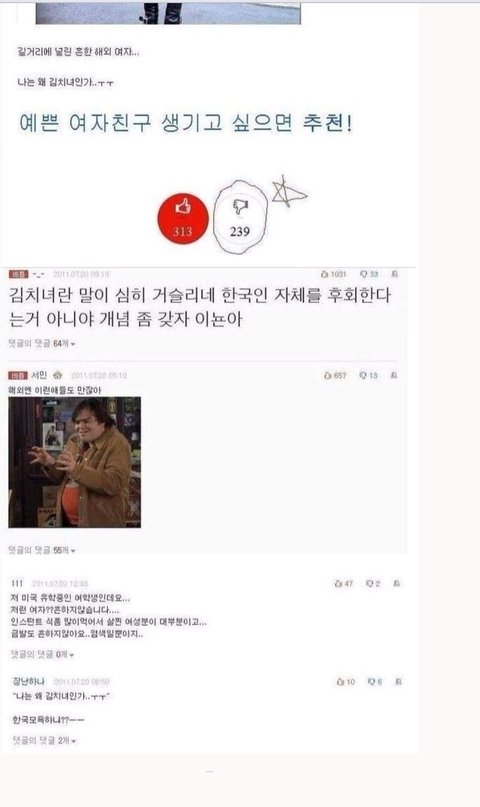The height and width of the screenshot is (807, 480).
Task: Open the home icon next to 서민
Action: coord(58,375)
